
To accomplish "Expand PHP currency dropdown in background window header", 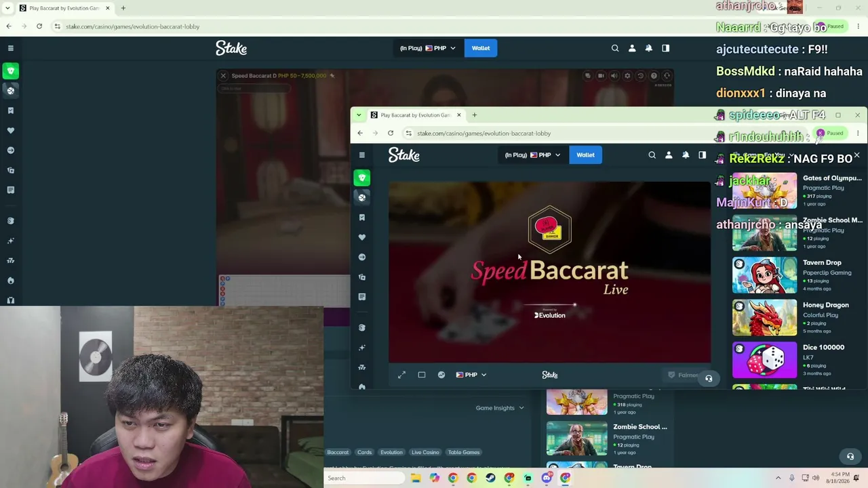I will click(428, 48).
